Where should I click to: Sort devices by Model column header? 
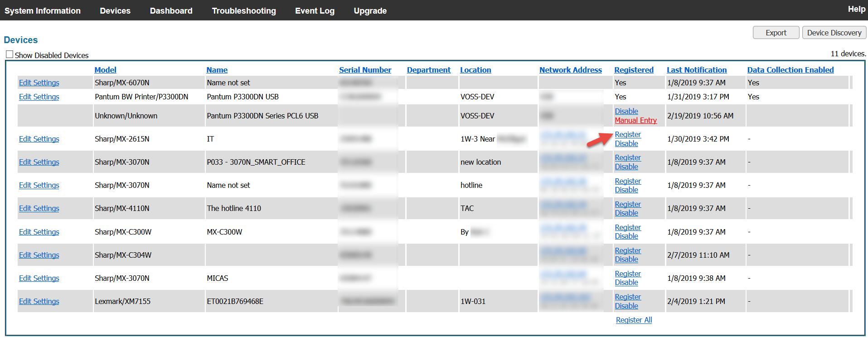[105, 70]
